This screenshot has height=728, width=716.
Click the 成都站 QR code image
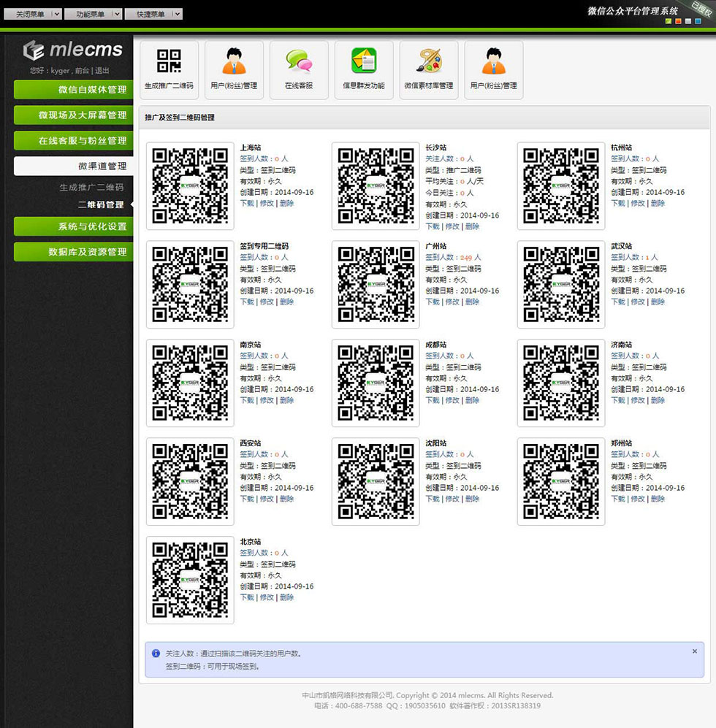pos(376,383)
